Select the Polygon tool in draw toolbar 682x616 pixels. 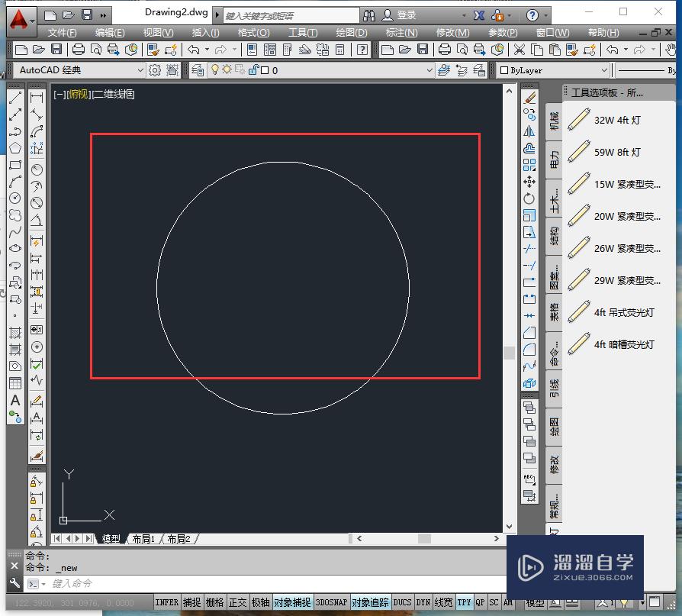click(14, 148)
